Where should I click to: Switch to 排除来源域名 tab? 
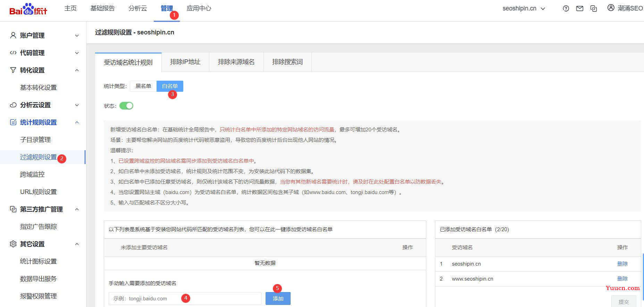(x=236, y=62)
